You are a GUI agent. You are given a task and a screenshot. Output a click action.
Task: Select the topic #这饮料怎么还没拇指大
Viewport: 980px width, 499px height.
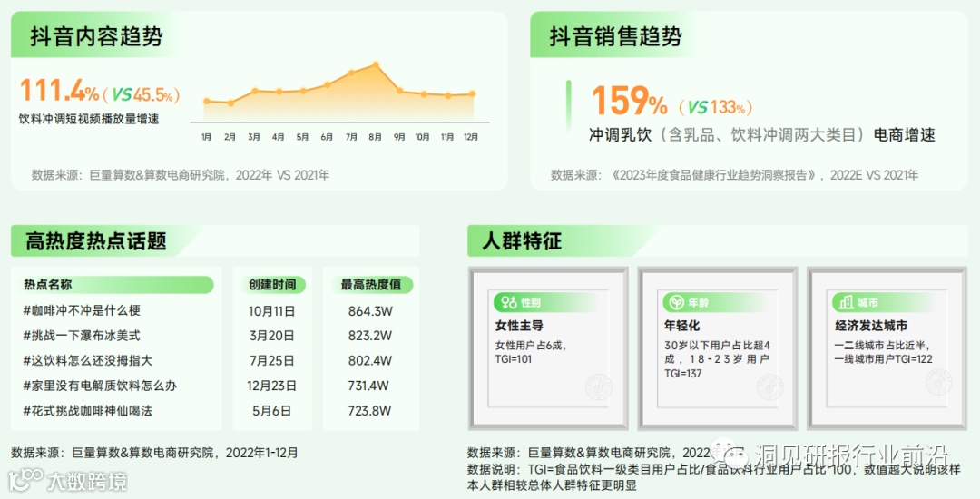click(88, 360)
